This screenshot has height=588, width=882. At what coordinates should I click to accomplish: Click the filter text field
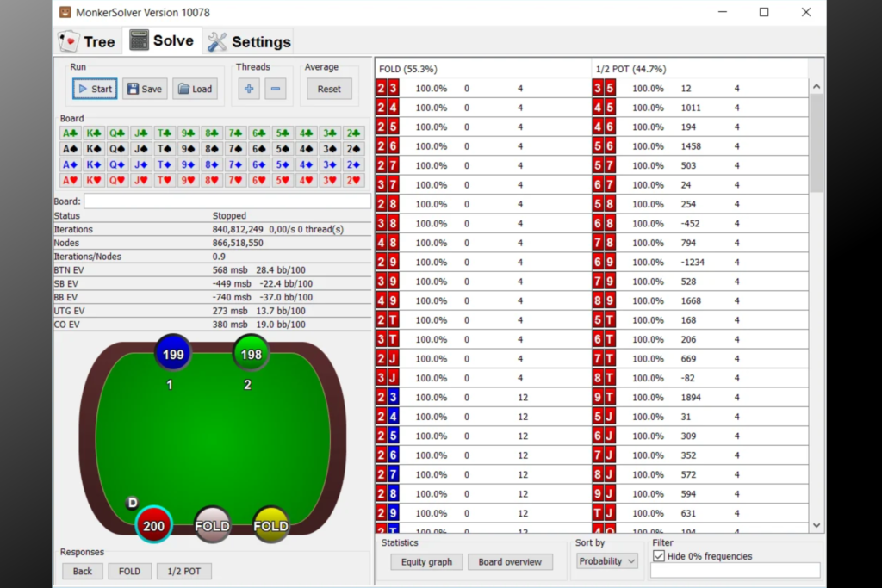click(x=736, y=570)
